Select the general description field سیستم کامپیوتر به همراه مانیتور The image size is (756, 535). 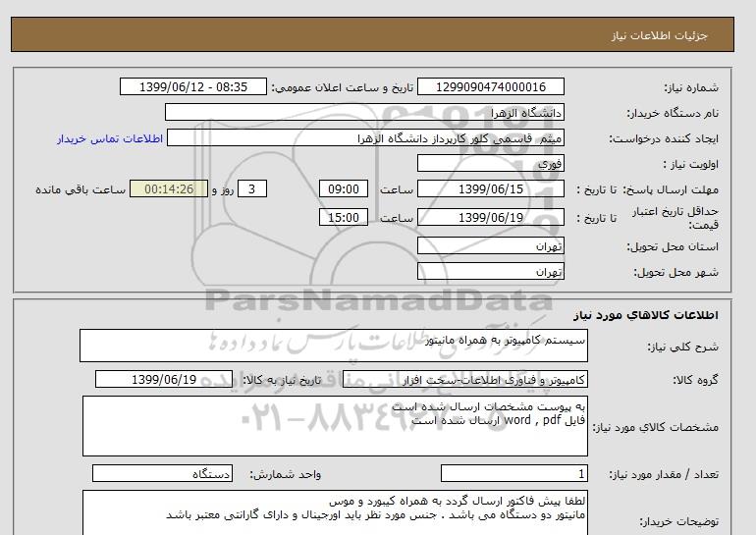point(334,346)
